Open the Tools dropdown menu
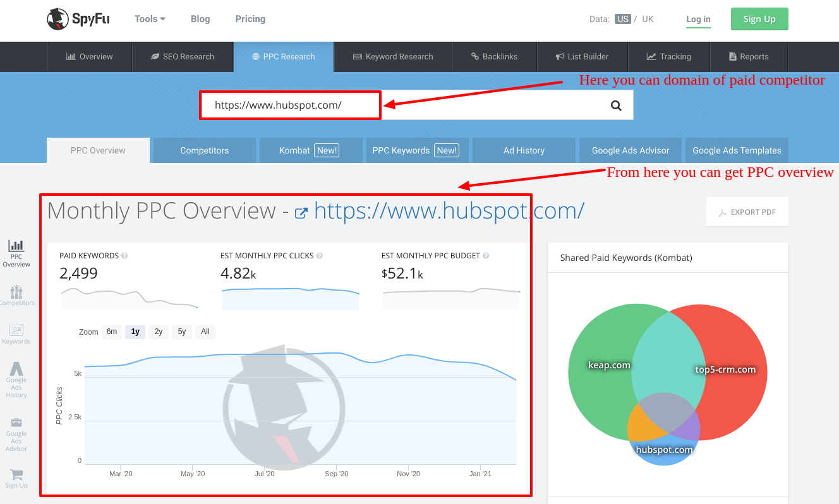The width and height of the screenshot is (839, 504). tap(150, 19)
